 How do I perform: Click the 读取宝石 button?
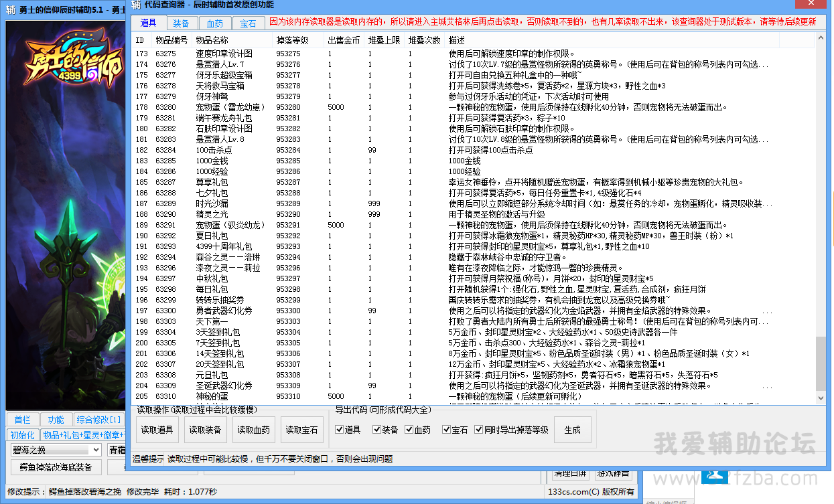[x=301, y=430]
